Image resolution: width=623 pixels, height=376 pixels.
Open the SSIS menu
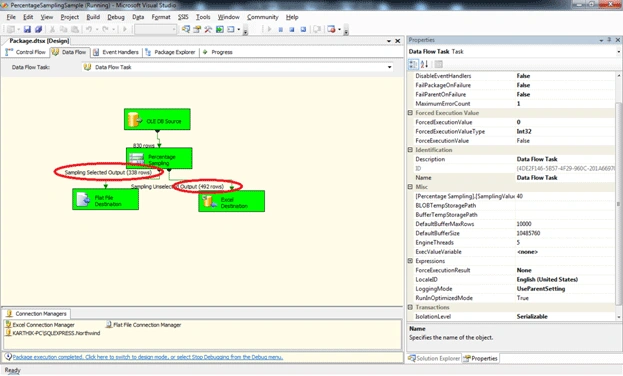coord(183,17)
